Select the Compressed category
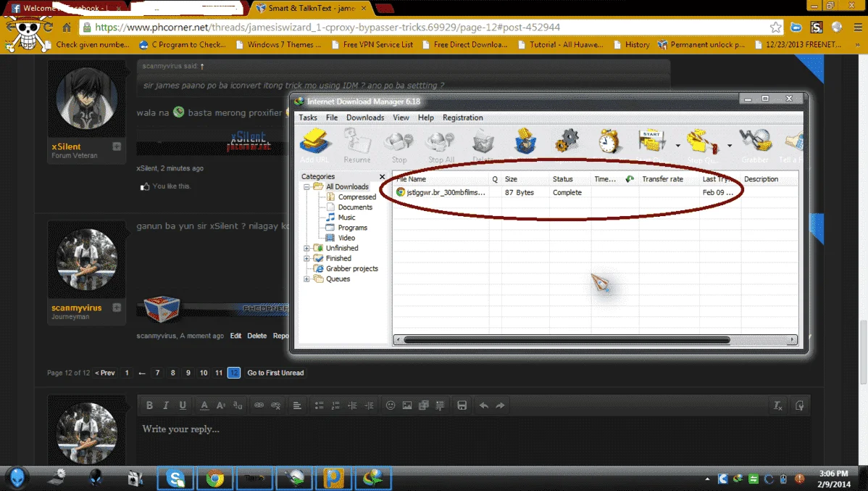This screenshot has height=491, width=868. click(x=356, y=197)
